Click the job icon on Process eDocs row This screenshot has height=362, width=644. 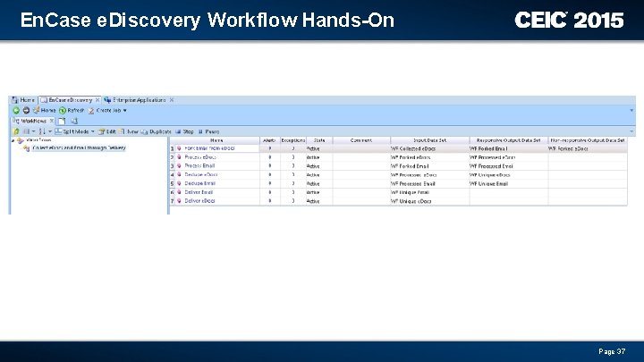(179, 157)
